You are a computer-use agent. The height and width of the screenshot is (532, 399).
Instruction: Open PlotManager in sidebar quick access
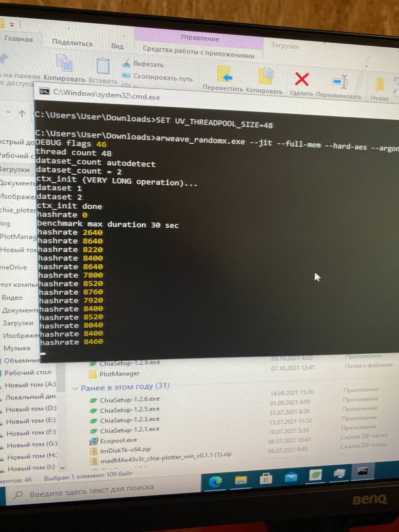click(x=18, y=236)
